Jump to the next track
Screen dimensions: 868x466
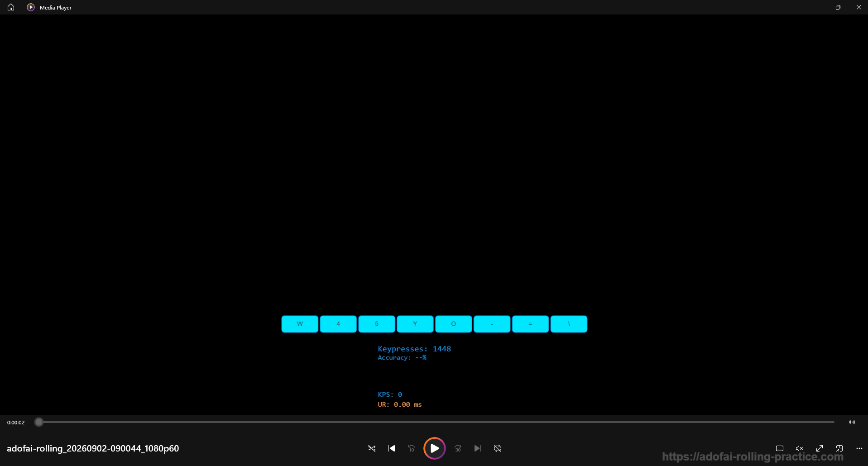tap(478, 448)
